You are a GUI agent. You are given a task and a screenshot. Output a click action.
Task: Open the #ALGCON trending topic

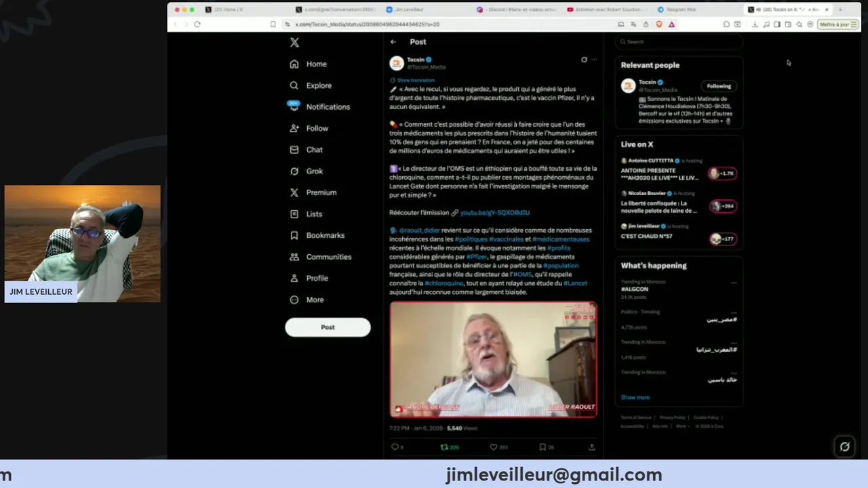pyautogui.click(x=635, y=289)
